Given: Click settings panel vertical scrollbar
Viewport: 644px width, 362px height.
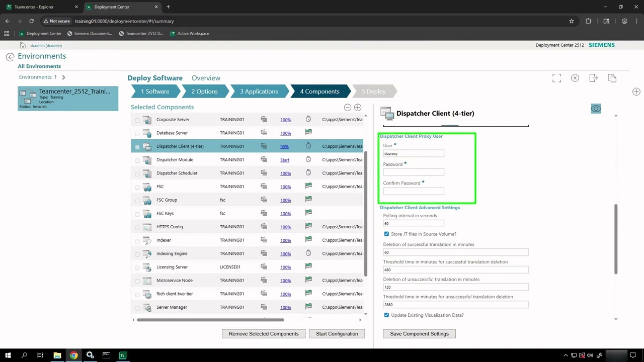Looking at the screenshot, I should coord(616,239).
